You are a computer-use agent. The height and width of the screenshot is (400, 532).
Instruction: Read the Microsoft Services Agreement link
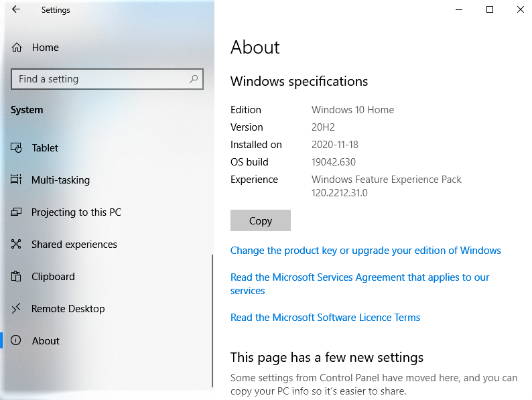pyautogui.click(x=360, y=283)
